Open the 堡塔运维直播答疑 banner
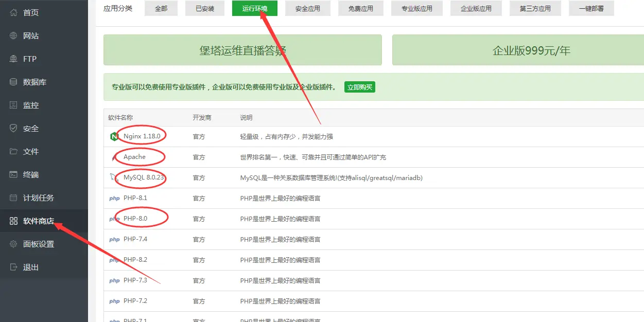644x322 pixels. click(x=242, y=50)
